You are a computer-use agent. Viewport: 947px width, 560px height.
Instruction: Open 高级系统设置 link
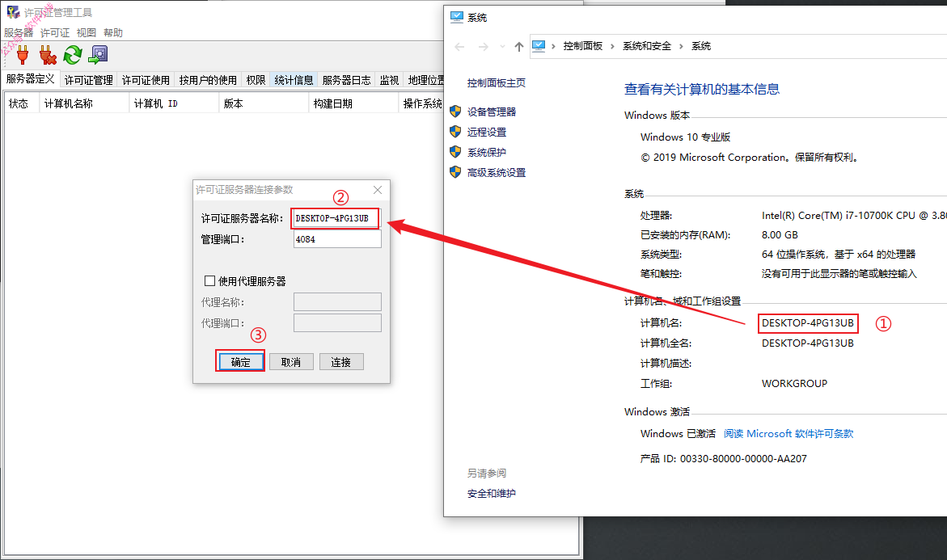tap(497, 173)
